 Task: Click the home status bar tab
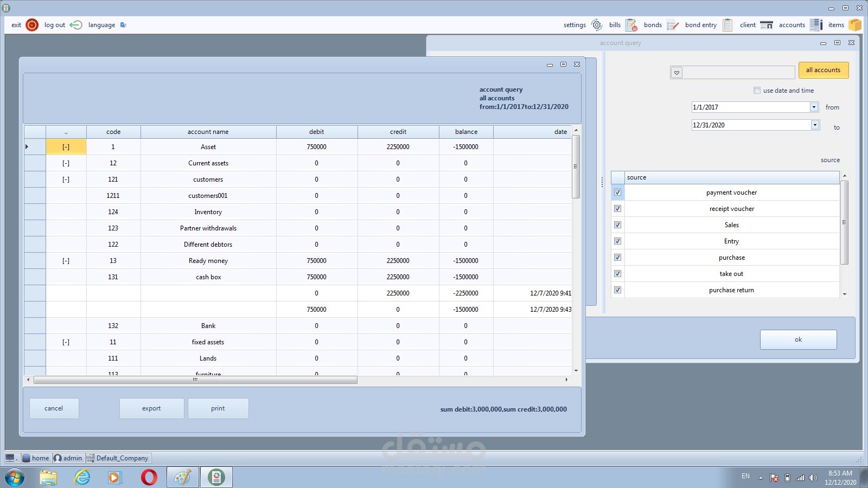tap(36, 458)
